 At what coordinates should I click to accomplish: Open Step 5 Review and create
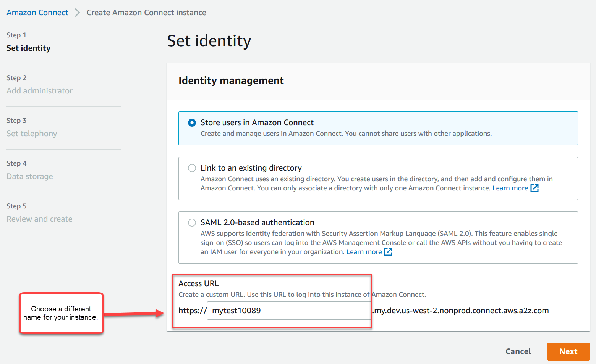tap(39, 219)
